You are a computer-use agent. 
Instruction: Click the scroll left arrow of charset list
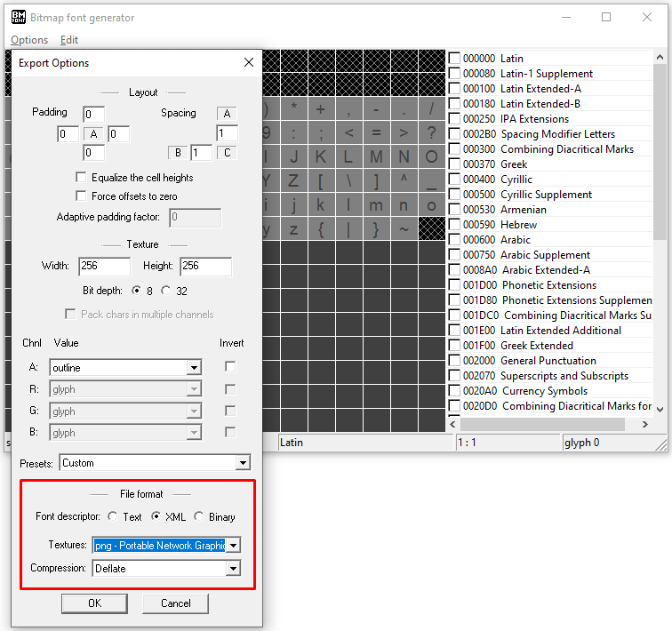(453, 424)
